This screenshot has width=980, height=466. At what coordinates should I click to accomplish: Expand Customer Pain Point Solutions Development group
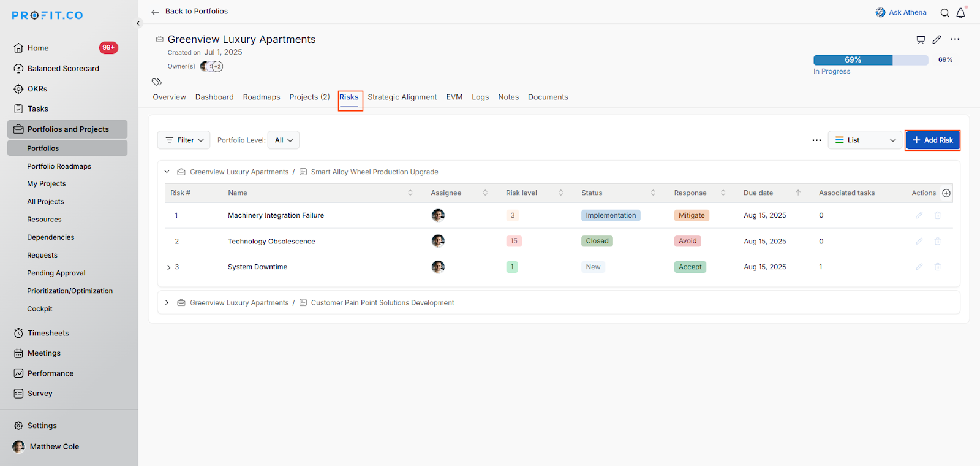pos(167,303)
